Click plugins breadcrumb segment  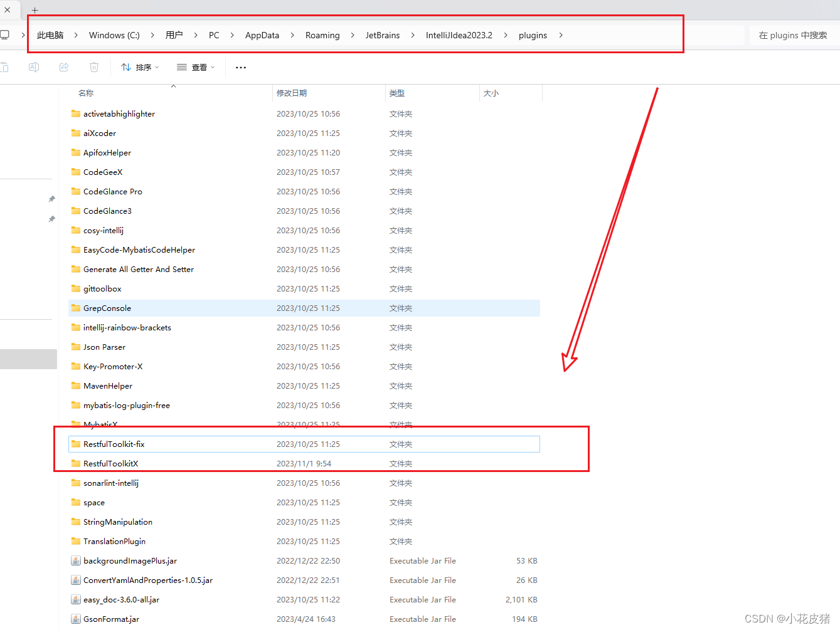pos(533,35)
